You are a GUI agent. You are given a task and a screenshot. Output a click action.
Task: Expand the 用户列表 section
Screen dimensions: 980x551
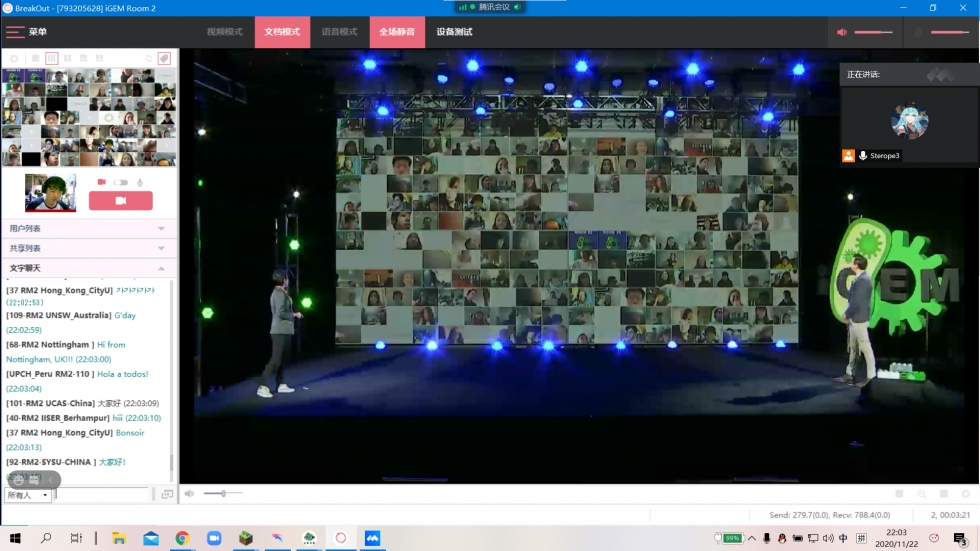point(88,229)
